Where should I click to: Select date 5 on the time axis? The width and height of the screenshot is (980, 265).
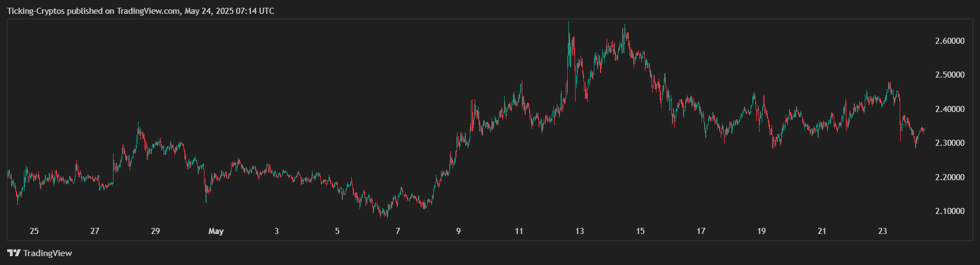(x=337, y=231)
